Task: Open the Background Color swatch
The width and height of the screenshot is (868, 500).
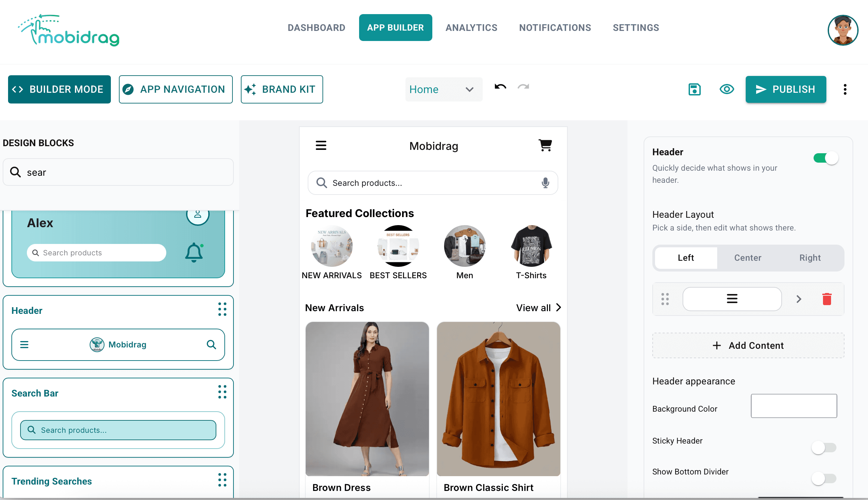Action: (793, 406)
